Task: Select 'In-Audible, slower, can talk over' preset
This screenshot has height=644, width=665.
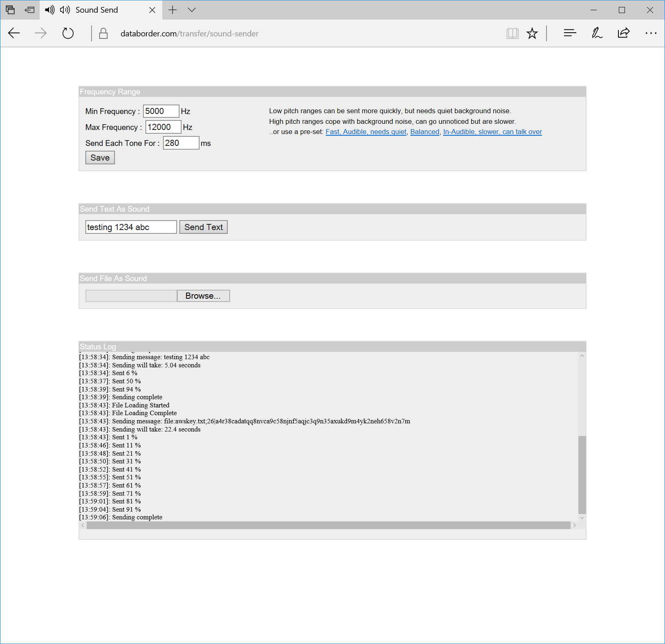Action: pos(493,132)
